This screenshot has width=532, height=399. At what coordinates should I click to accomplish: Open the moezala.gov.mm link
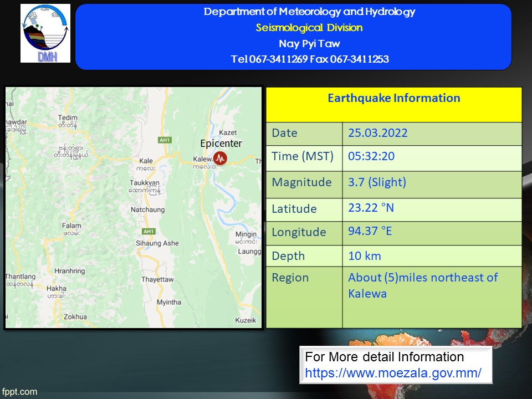coord(393,373)
